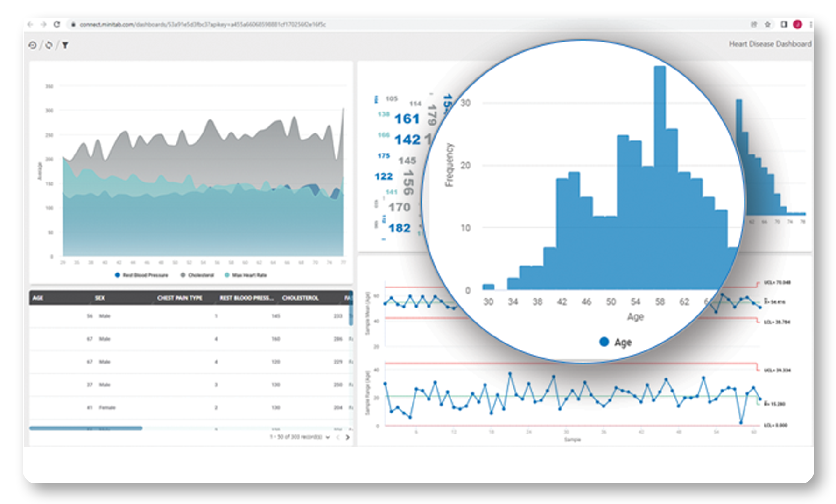The width and height of the screenshot is (836, 504).
Task: Toggle Cholesterol series in chart legend
Action: point(197,275)
